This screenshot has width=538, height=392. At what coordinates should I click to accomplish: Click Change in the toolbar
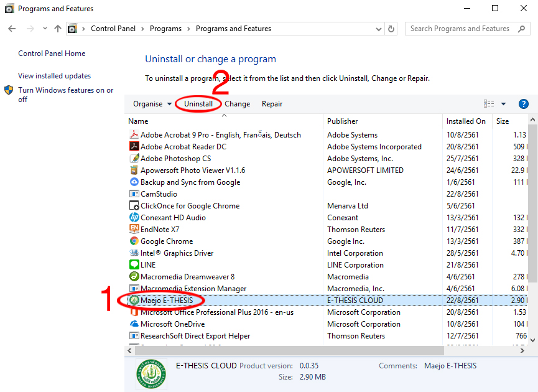(238, 104)
